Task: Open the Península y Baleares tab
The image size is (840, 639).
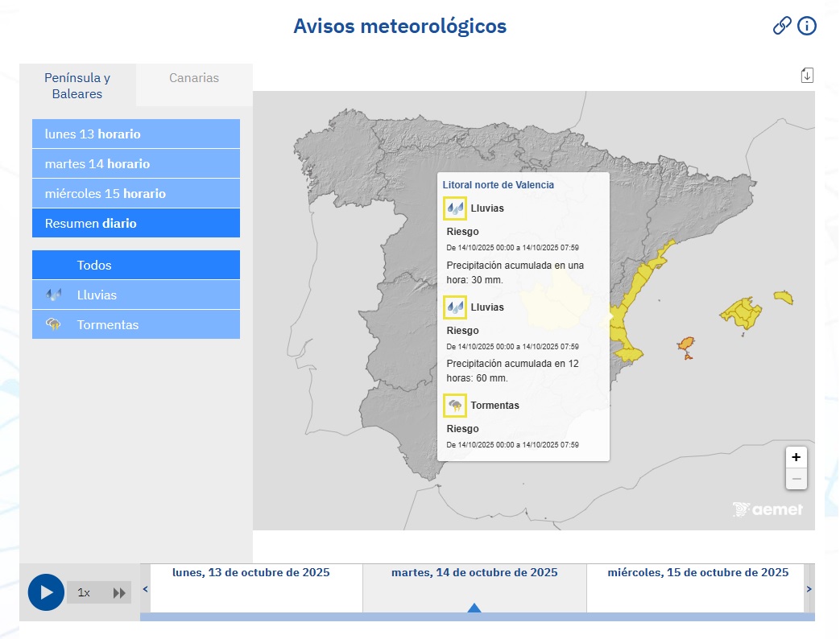Action: (x=77, y=86)
